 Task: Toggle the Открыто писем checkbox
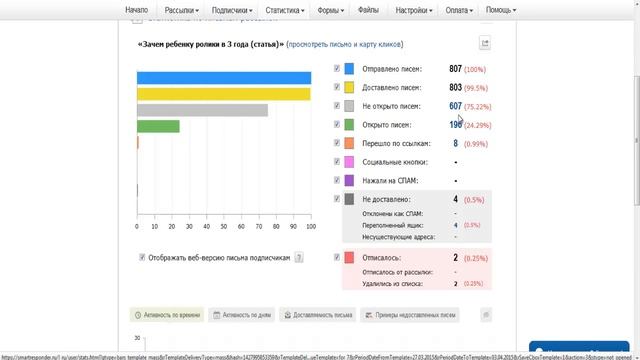[x=337, y=124]
